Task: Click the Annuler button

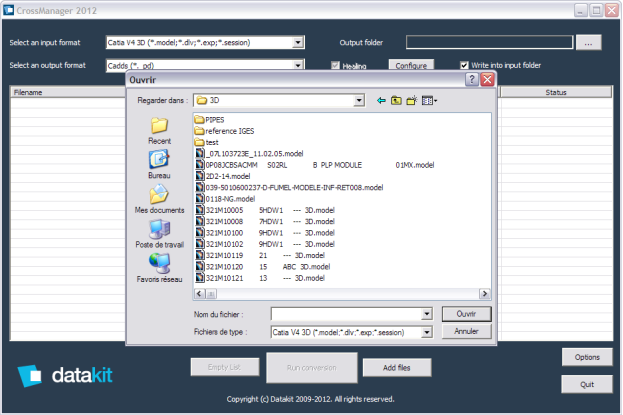Action: click(x=466, y=331)
